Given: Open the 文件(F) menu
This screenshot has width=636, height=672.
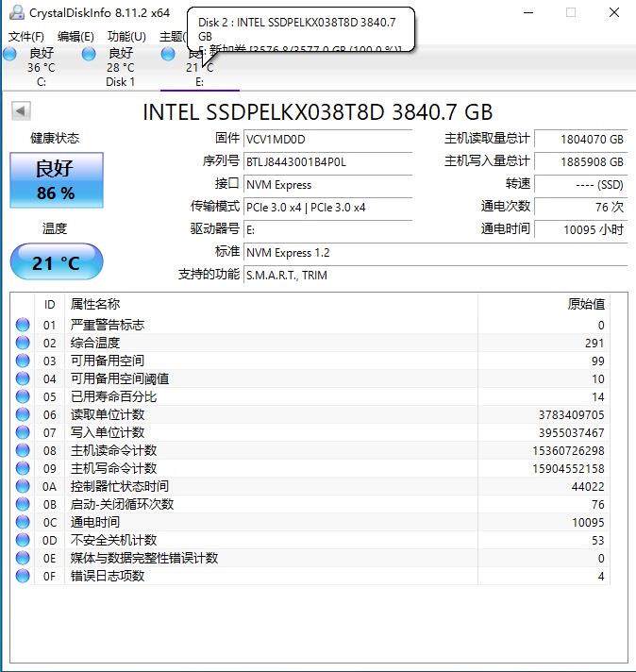Looking at the screenshot, I should pos(26,37).
